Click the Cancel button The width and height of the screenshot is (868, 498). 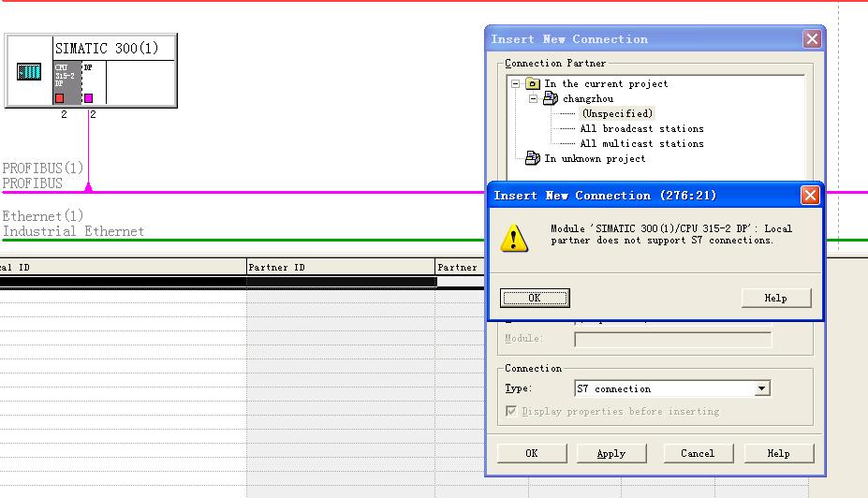click(x=698, y=453)
